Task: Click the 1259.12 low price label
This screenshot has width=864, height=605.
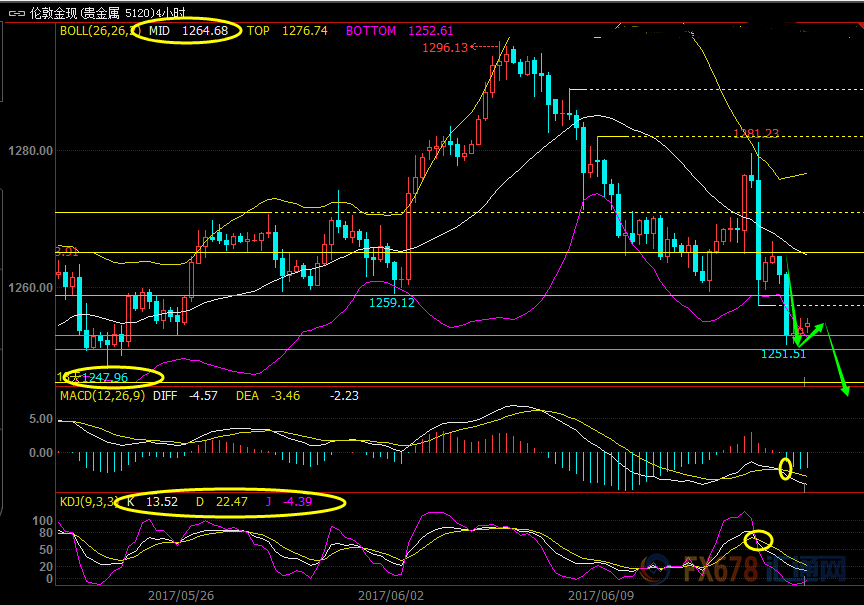Action: (x=391, y=302)
